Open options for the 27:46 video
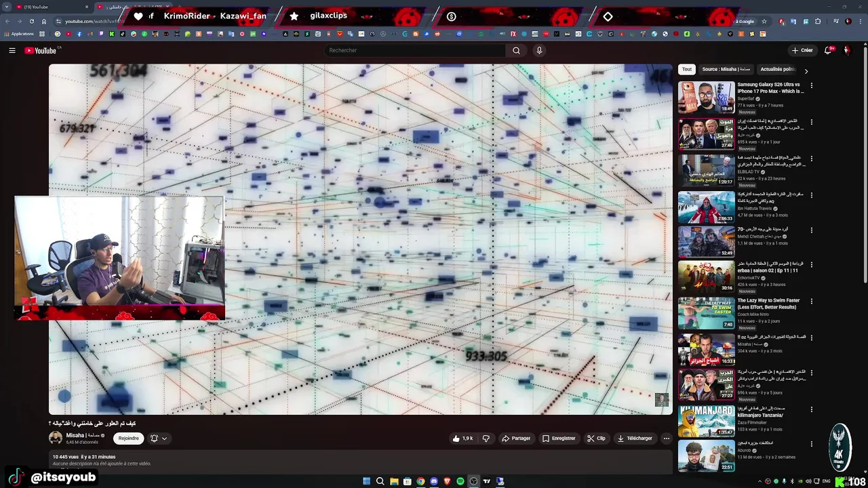 click(811, 122)
